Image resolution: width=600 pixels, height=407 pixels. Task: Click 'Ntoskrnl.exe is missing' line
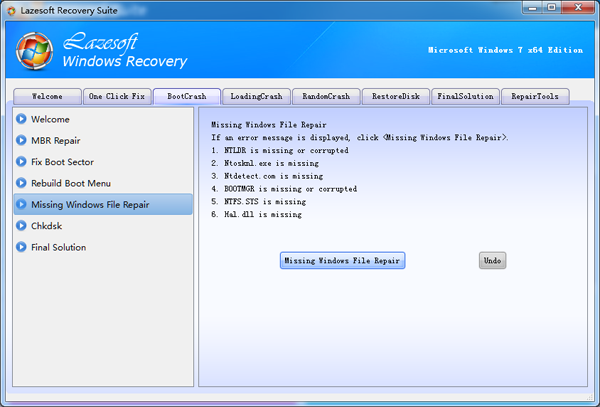[271, 163]
